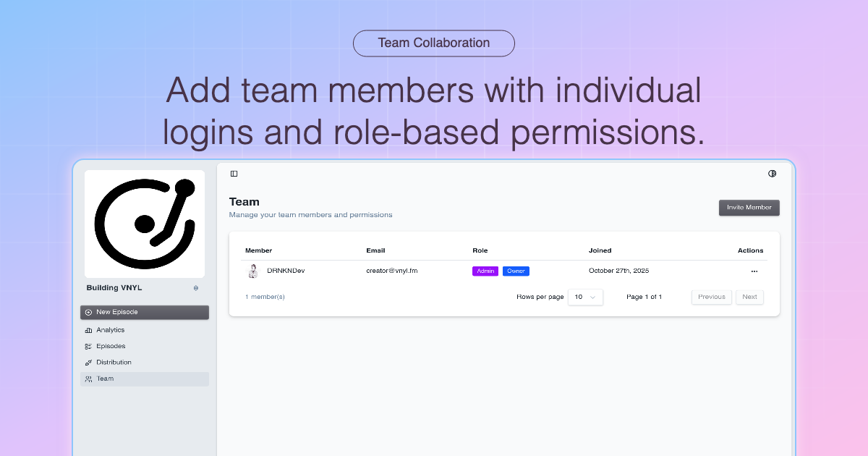Expand the Building VNYL workspace switcher
Image resolution: width=868 pixels, height=456 pixels.
click(x=195, y=287)
